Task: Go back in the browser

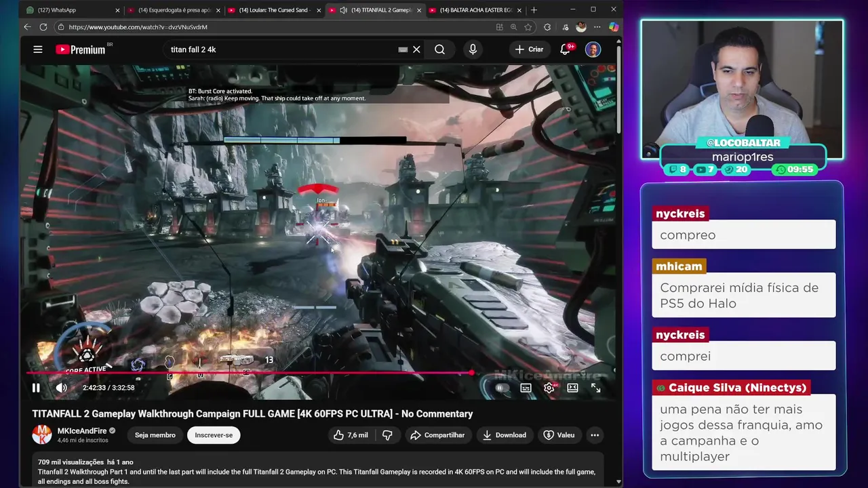Action: coord(27,27)
